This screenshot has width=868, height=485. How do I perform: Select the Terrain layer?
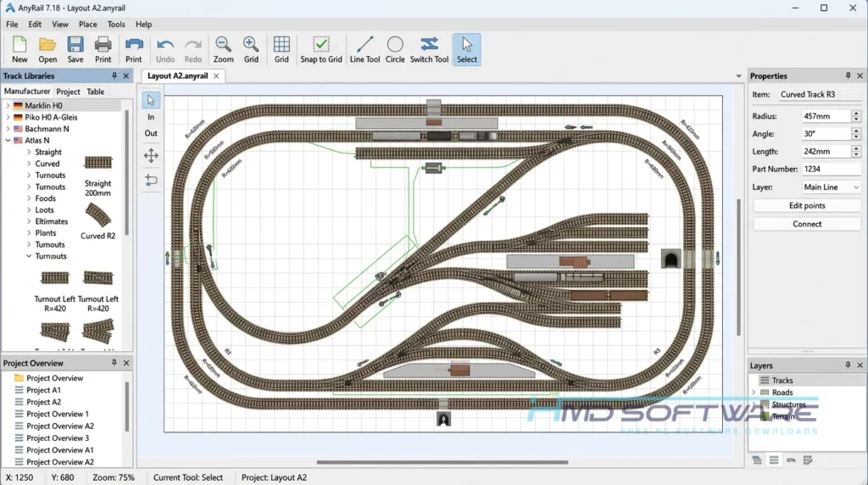[783, 416]
